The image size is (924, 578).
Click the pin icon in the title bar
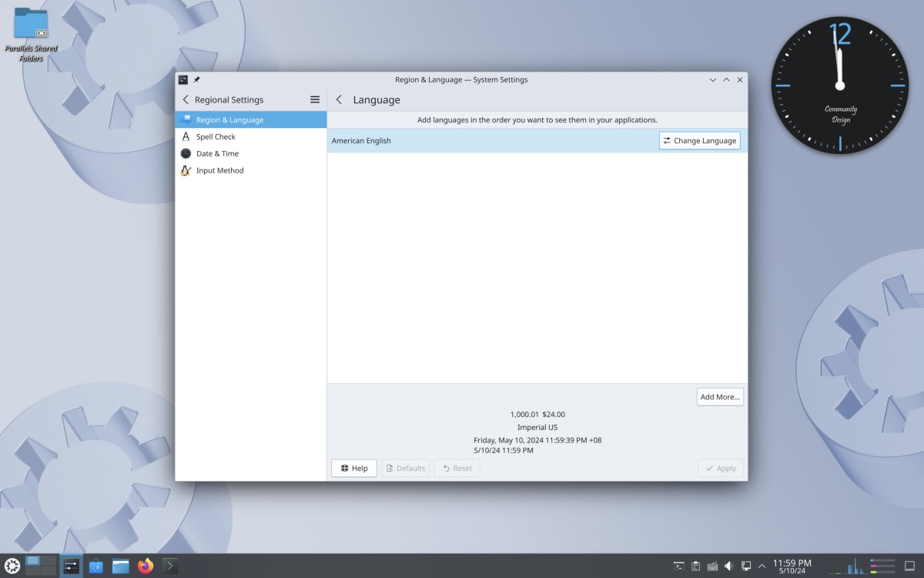tap(196, 79)
